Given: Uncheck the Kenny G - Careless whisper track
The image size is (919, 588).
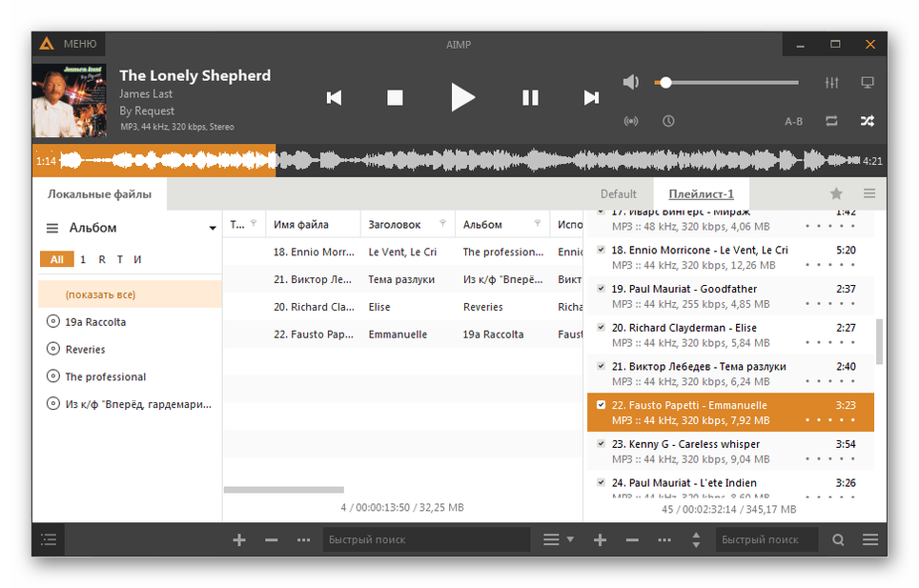Looking at the screenshot, I should pos(601,443).
